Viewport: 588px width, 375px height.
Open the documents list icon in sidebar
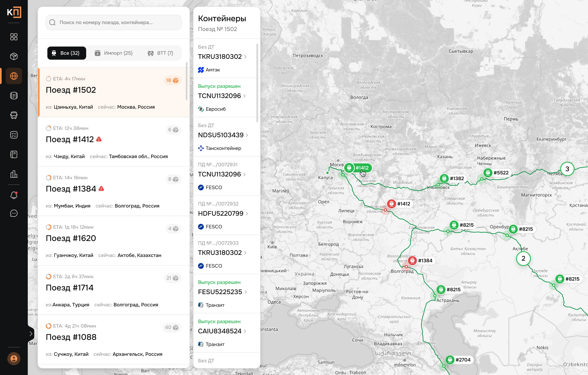pos(14,96)
